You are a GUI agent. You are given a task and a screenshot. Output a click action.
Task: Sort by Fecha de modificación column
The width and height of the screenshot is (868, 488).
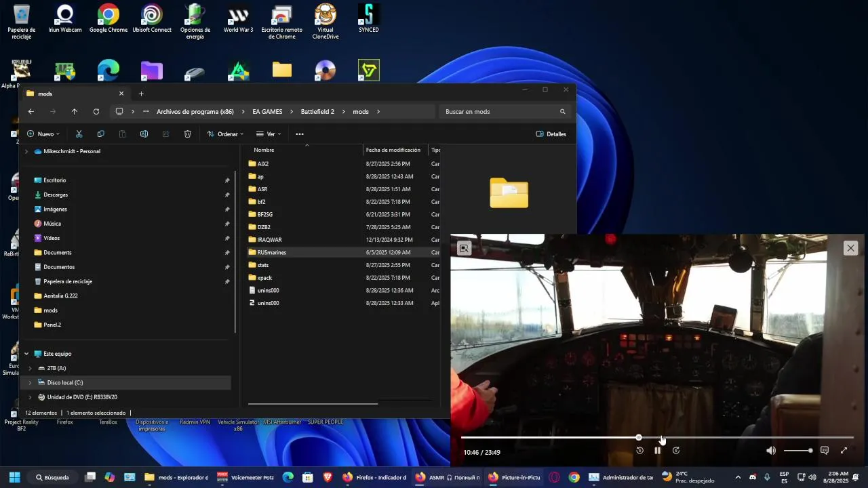click(x=393, y=150)
